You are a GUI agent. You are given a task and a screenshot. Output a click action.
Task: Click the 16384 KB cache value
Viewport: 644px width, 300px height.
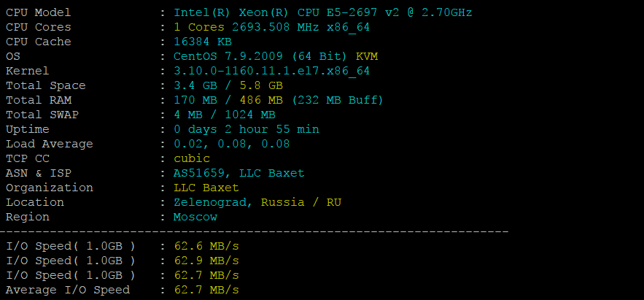[x=202, y=42]
